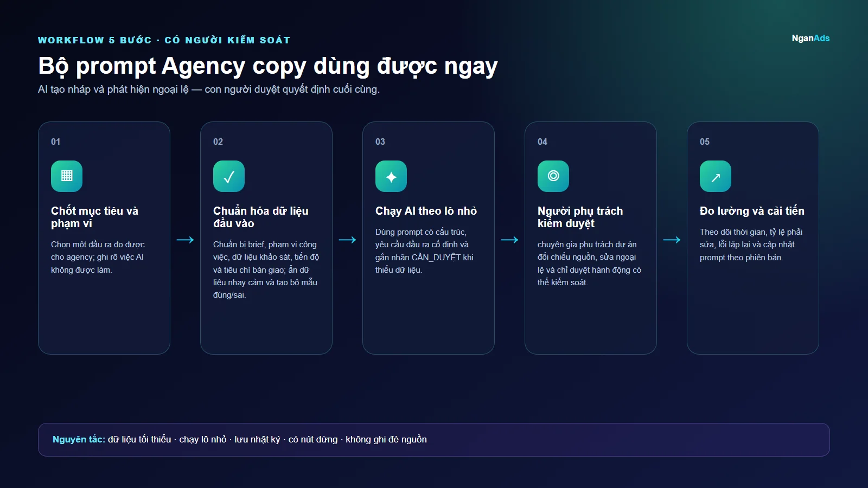Select heading 'Chốt mục tiêu và phạm vi'
This screenshot has height=488, width=868.
tap(95, 217)
